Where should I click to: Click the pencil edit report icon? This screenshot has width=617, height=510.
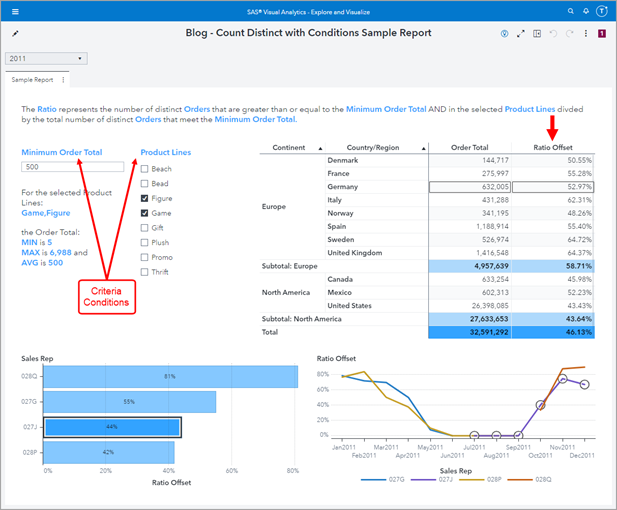click(15, 33)
